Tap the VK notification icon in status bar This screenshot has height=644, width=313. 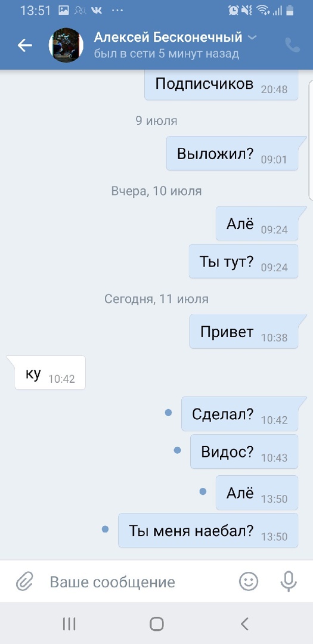coord(97,10)
